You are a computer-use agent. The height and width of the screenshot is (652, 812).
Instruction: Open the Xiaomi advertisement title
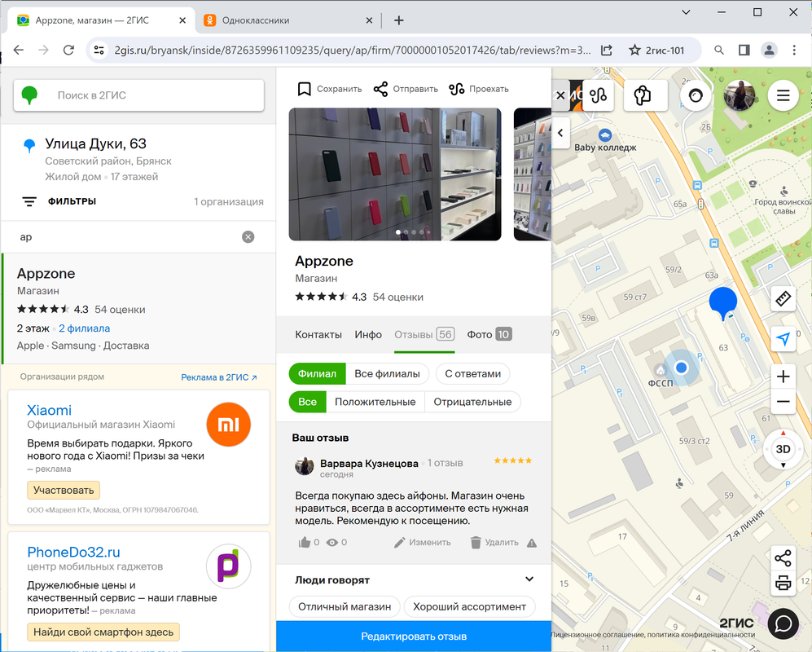[x=49, y=410]
